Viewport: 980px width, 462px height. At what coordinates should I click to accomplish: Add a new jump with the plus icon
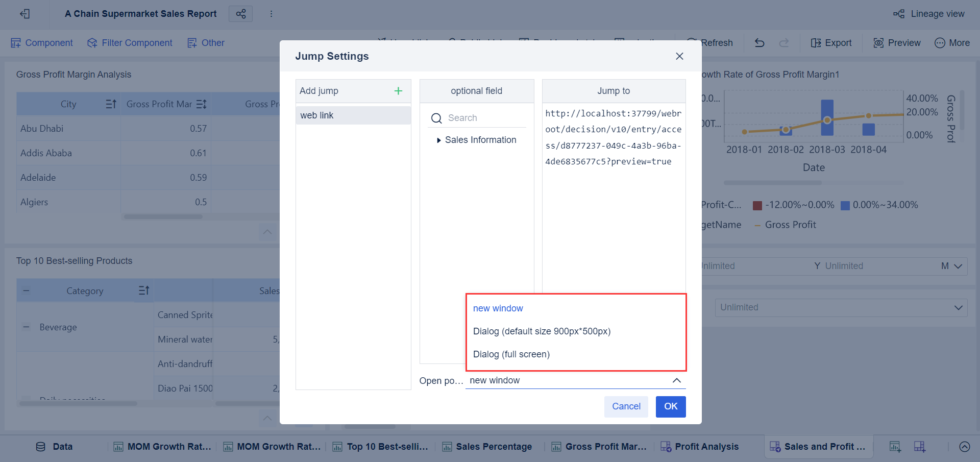tap(398, 91)
